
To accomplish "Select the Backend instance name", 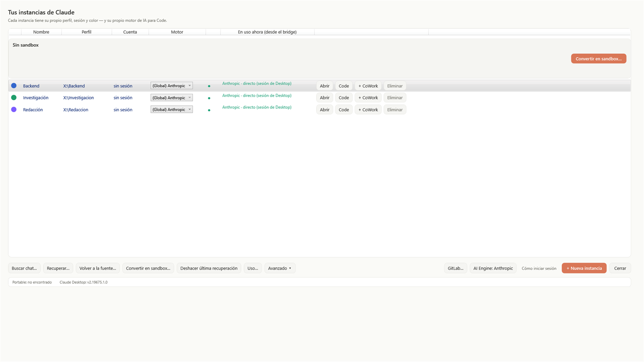I will pyautogui.click(x=31, y=86).
